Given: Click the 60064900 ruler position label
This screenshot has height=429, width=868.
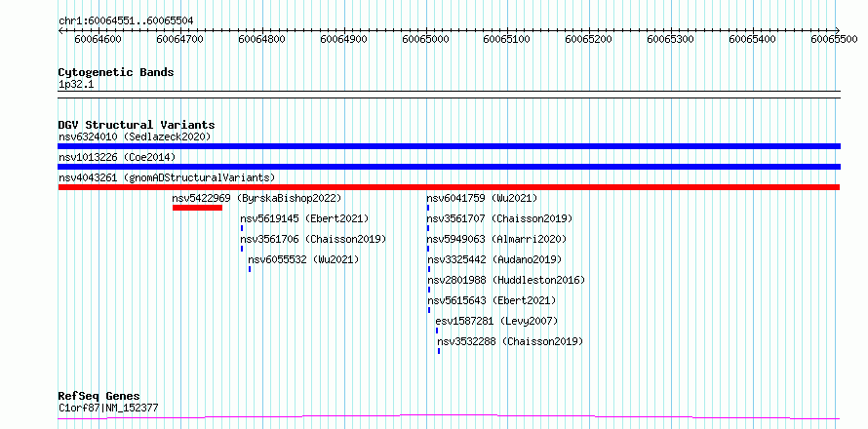Looking at the screenshot, I should [x=343, y=39].
